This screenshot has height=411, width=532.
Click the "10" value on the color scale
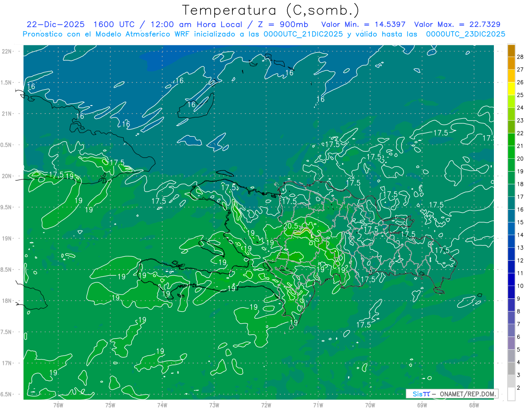pyautogui.click(x=520, y=286)
